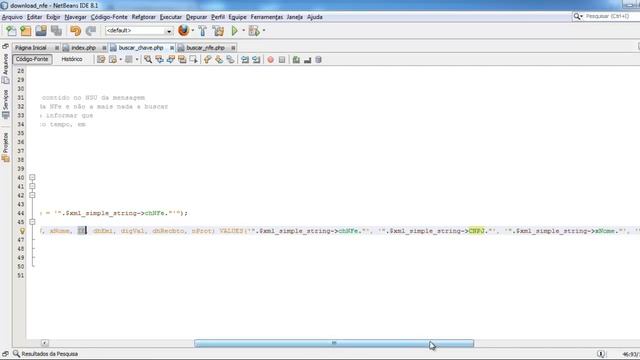Viewport: 640px width, 360px height.
Task: Click the Previous Bookmark icon
Action: (208, 60)
